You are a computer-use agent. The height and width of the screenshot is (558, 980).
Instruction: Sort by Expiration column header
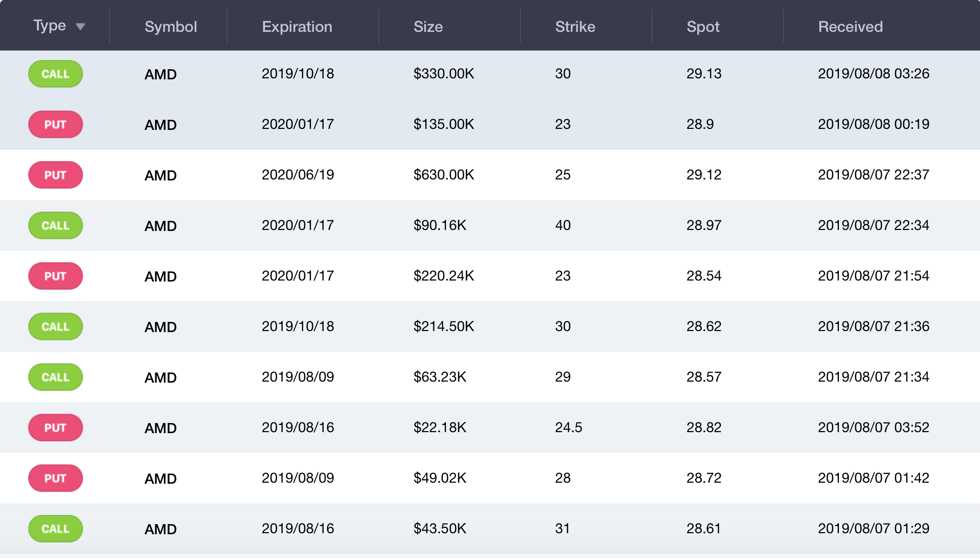coord(297,27)
